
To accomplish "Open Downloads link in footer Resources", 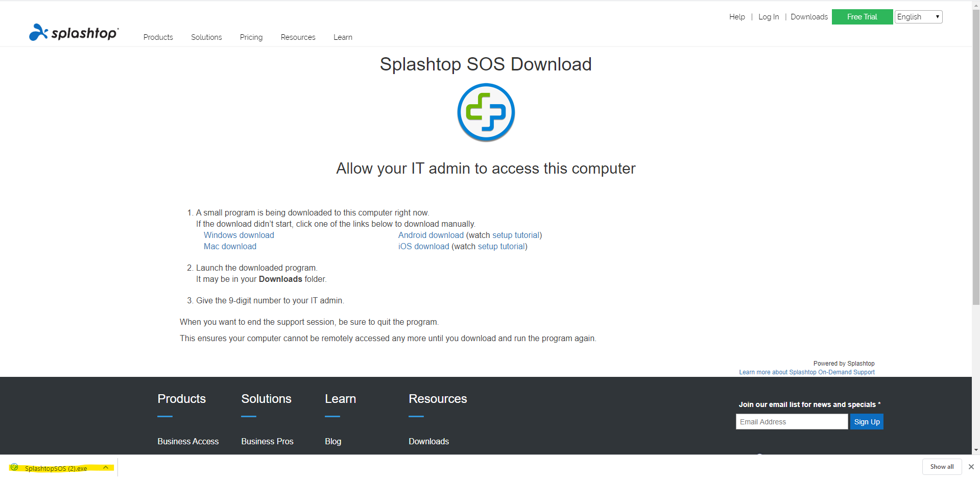I will (428, 441).
